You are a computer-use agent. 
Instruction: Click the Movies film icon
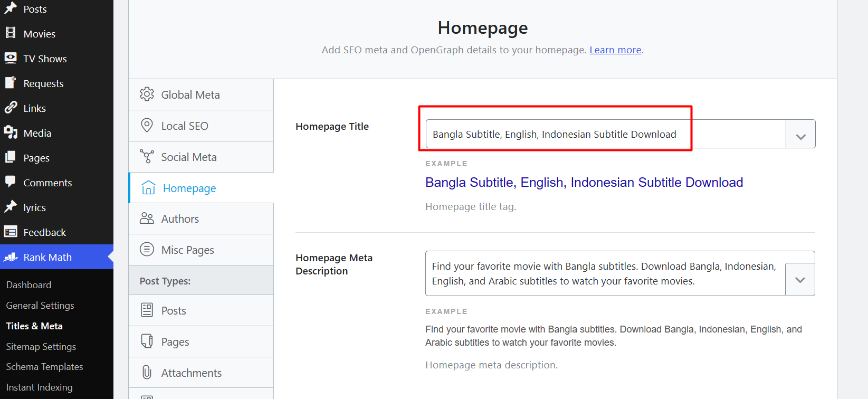pos(11,33)
